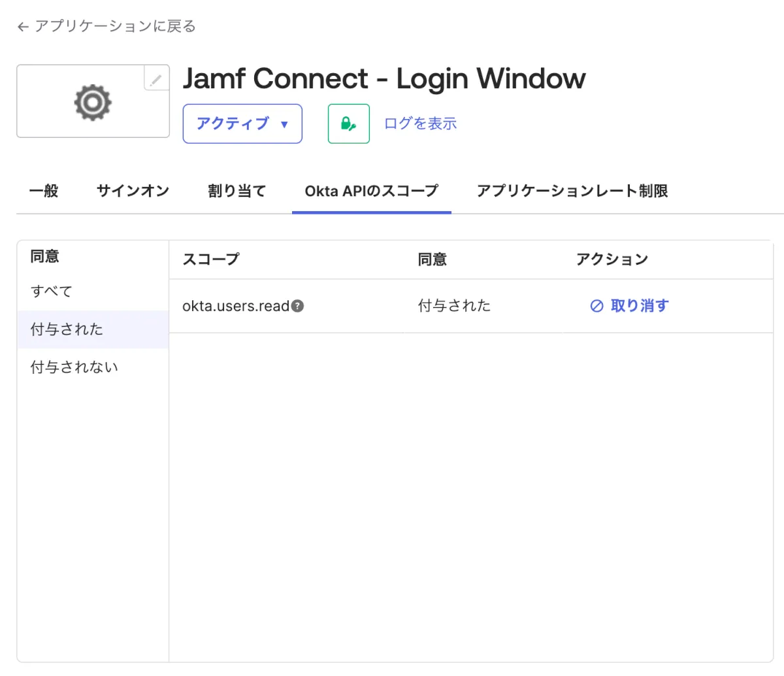The width and height of the screenshot is (784, 676).
Task: Switch to the 一般 tab
Action: click(44, 191)
